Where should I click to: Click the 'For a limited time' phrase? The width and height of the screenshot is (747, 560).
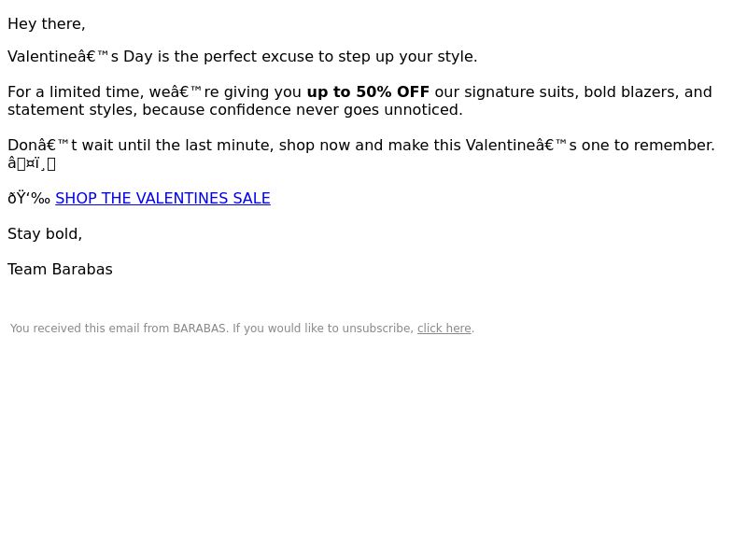(x=75, y=91)
